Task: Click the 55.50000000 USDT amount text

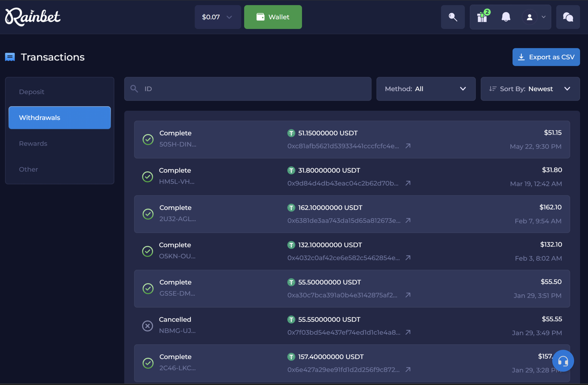Action: coord(330,282)
